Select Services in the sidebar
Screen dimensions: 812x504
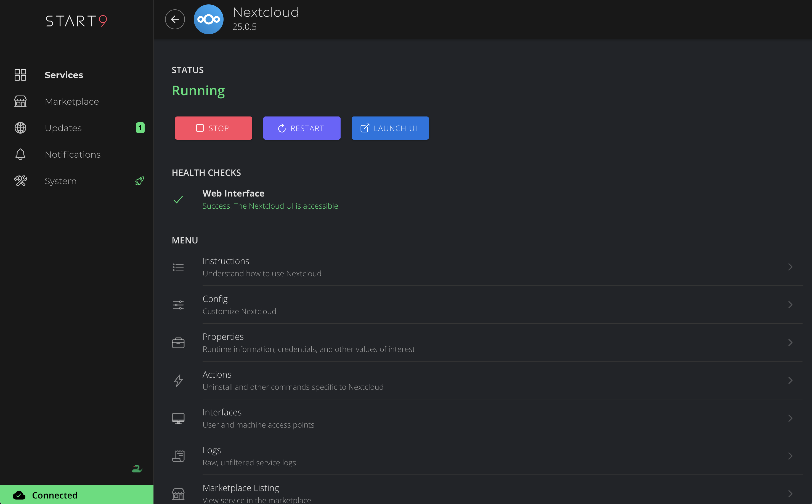(x=64, y=75)
